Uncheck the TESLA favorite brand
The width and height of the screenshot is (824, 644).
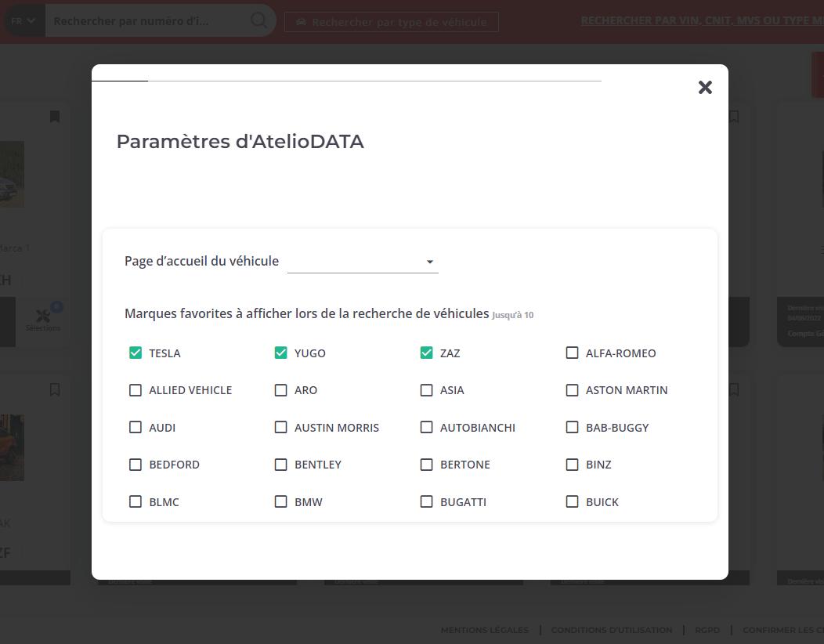point(136,353)
